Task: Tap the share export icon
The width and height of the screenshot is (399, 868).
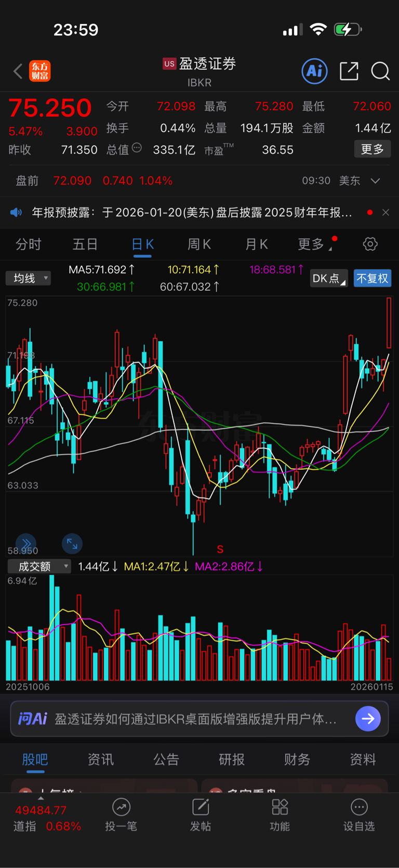Action: click(349, 71)
